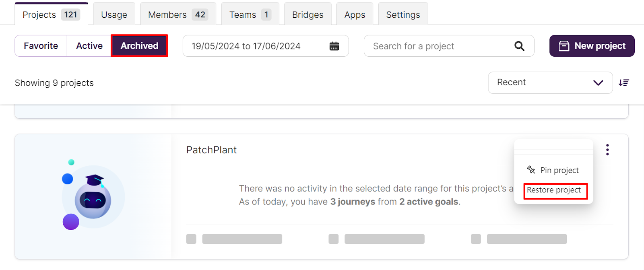Expand the Recent sort dropdown
The height and width of the screenshot is (270, 644).
pos(550,82)
